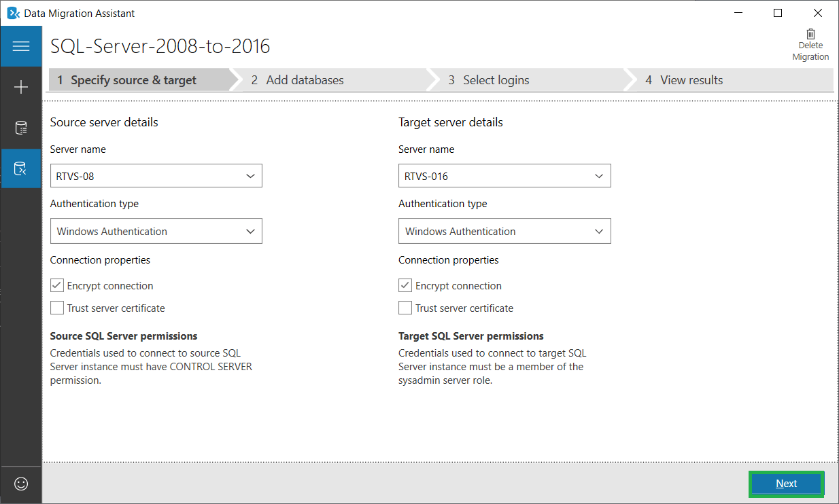Open the target Authentication type dropdown
This screenshot has height=504, width=839.
tap(504, 231)
